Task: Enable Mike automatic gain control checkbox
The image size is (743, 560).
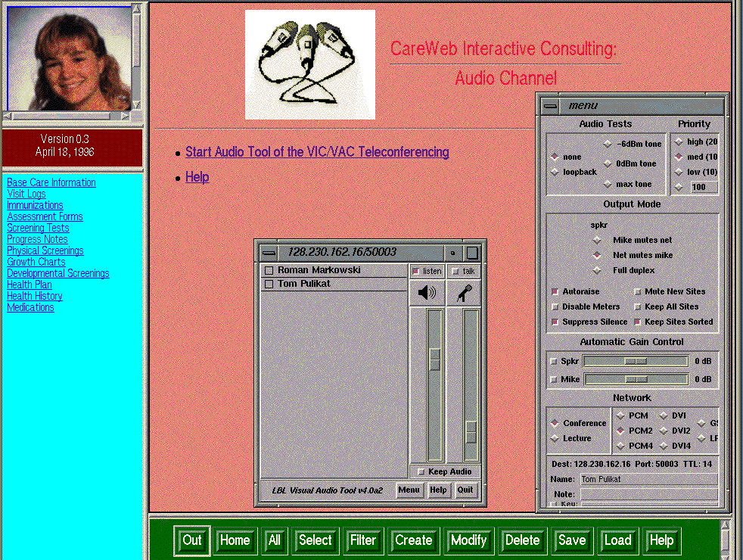Action: tap(553, 379)
